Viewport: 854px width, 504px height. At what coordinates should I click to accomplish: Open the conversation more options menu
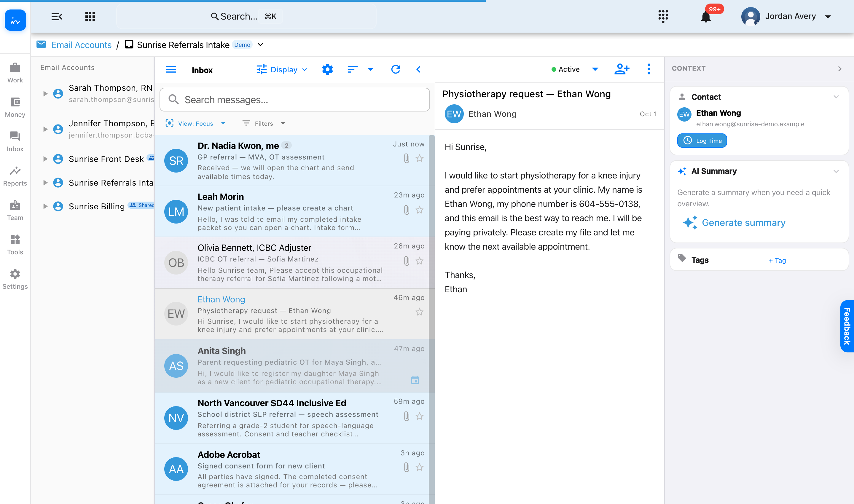pyautogui.click(x=649, y=69)
